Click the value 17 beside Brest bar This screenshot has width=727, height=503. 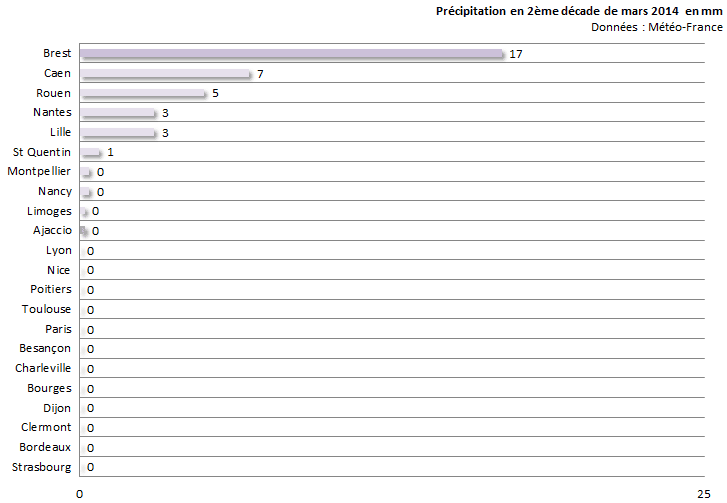[516, 54]
